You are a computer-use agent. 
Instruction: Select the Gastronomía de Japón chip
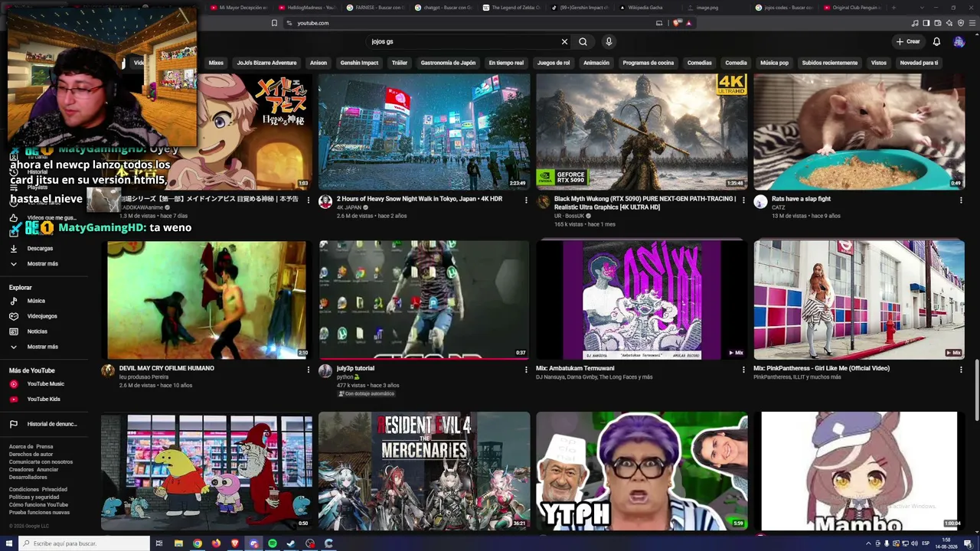[x=448, y=63]
